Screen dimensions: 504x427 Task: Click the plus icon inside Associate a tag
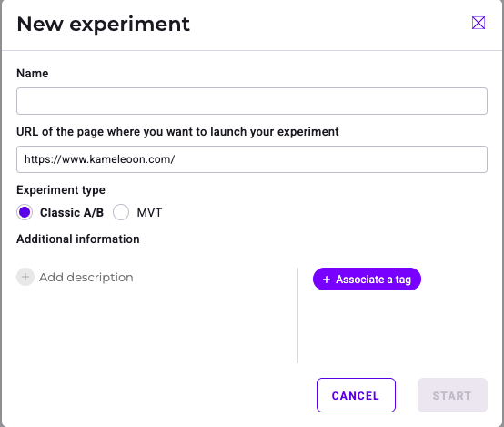pos(327,280)
